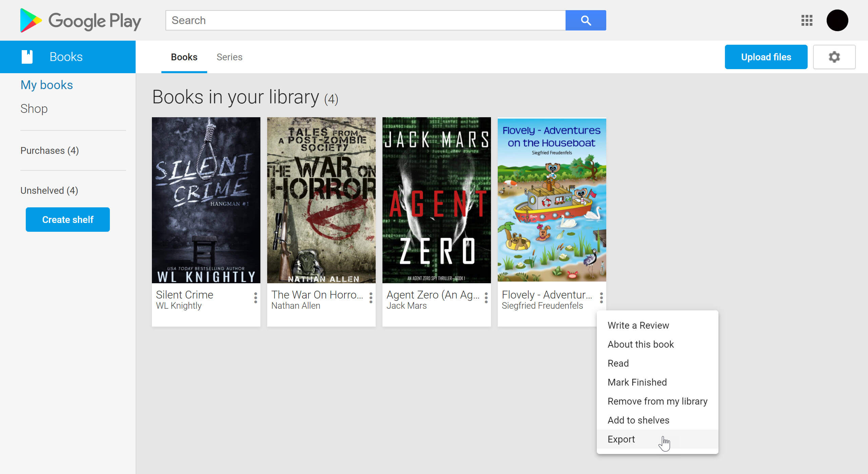Click Add to shelves in context menu
868x474 pixels.
point(638,420)
